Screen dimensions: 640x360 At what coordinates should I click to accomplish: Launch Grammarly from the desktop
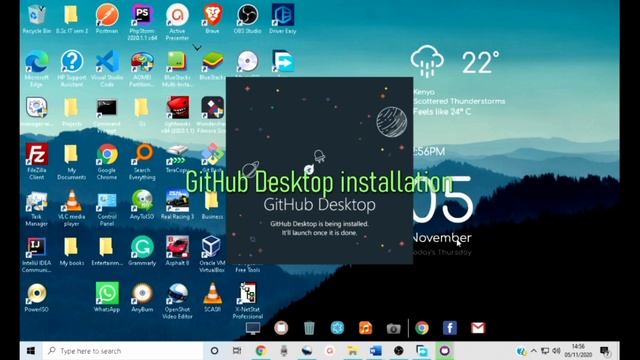(142, 251)
